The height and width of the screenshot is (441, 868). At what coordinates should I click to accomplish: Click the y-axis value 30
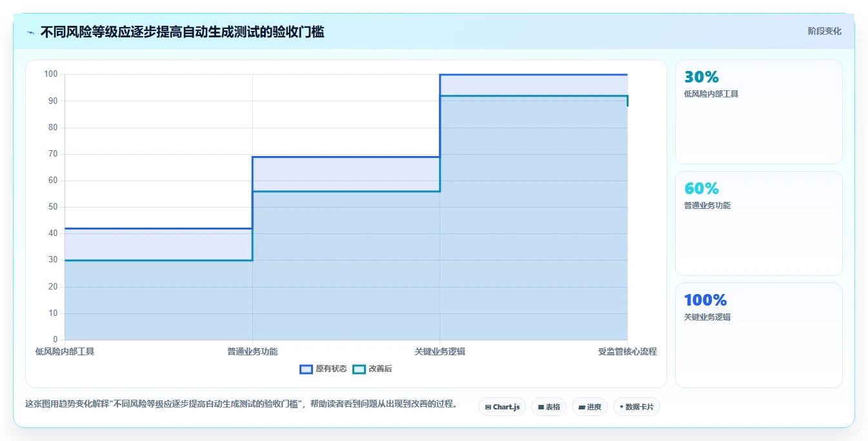pos(53,260)
